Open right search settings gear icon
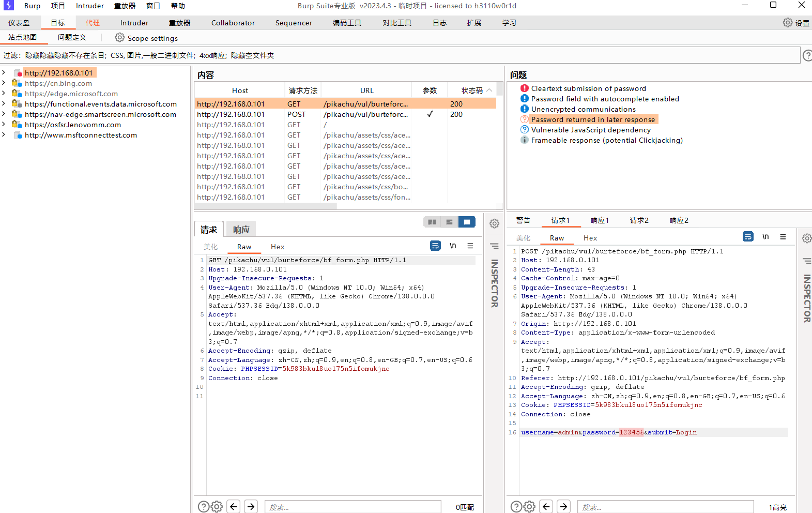The height and width of the screenshot is (513, 812). coord(530,507)
